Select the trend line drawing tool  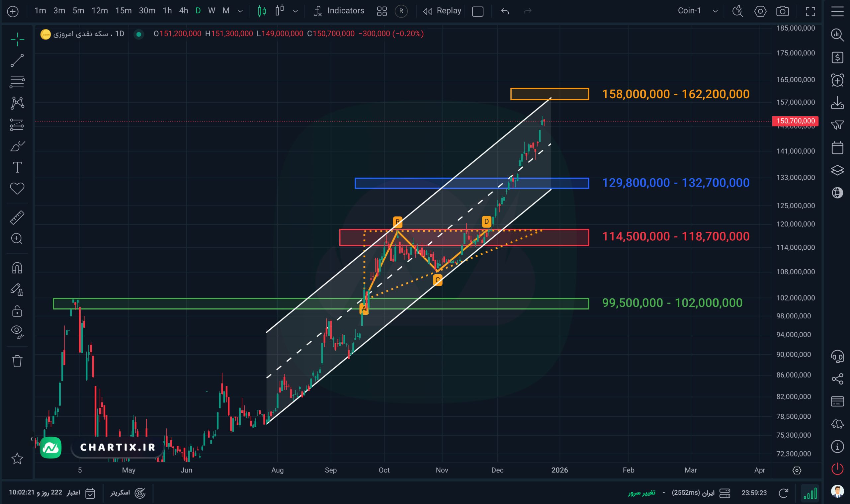coord(17,60)
